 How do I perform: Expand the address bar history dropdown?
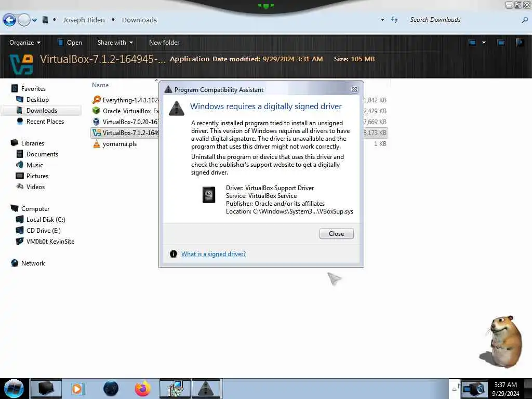tap(382, 20)
